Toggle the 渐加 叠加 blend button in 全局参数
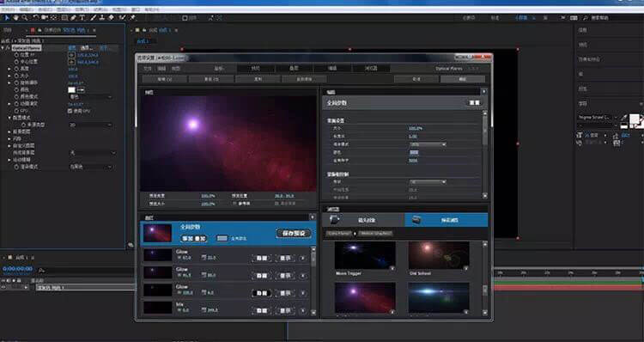 tap(194, 238)
